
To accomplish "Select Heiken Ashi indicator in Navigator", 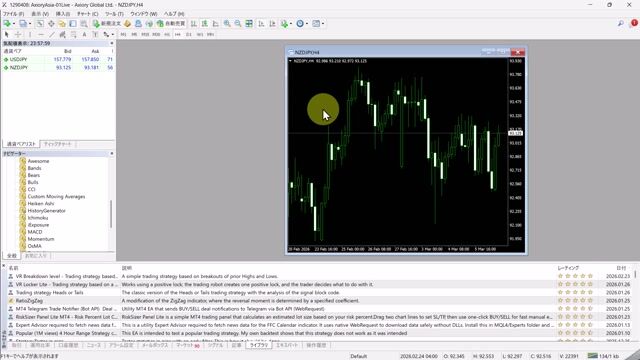I will [x=41, y=204].
